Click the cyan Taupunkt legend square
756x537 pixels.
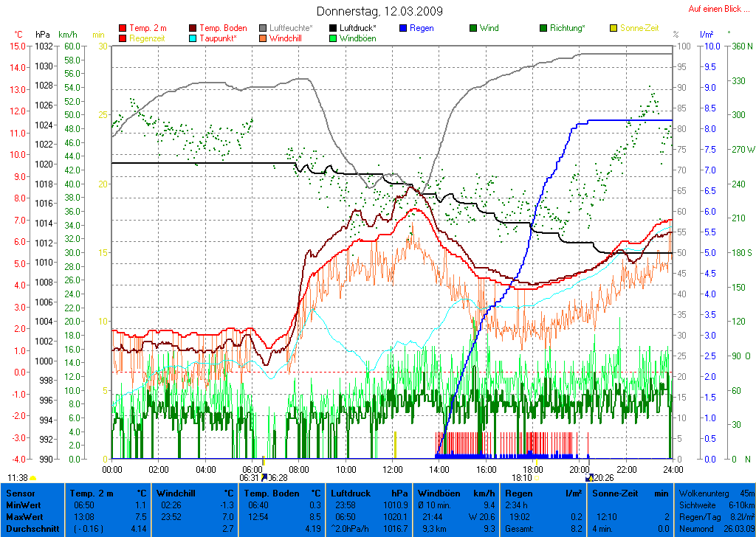click(x=193, y=38)
